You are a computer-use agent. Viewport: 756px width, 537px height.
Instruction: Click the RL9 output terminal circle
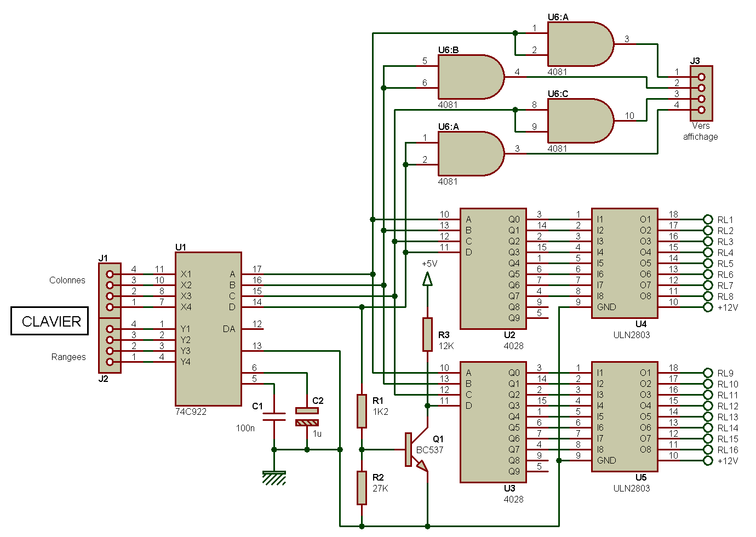click(x=708, y=373)
